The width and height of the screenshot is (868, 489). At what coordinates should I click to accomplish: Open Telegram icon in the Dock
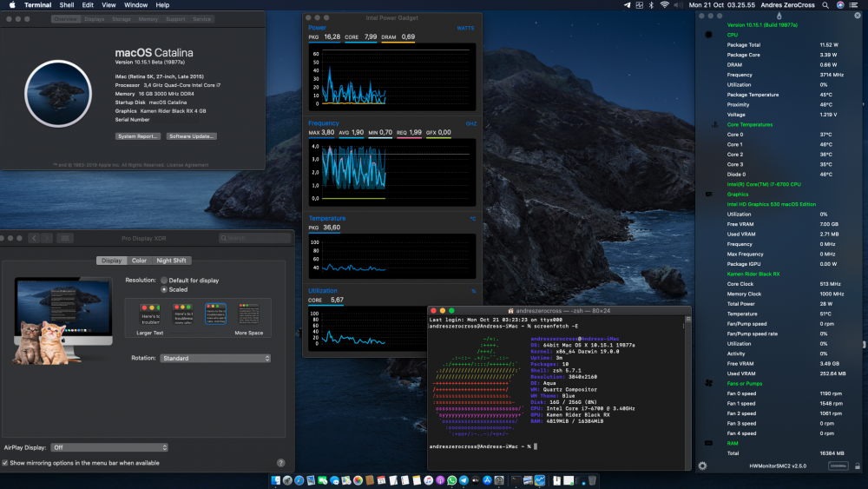[x=464, y=480]
